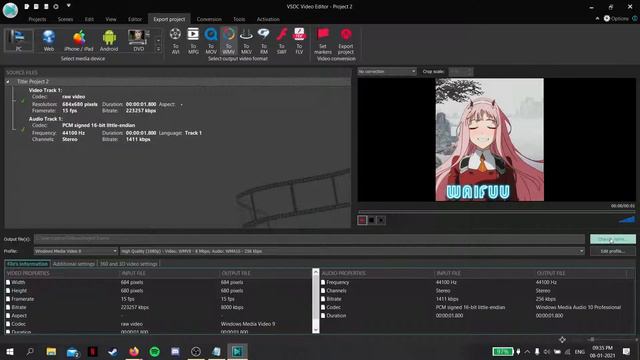Click the red play button under preview
Screen dimensions: 640x360
[362, 220]
